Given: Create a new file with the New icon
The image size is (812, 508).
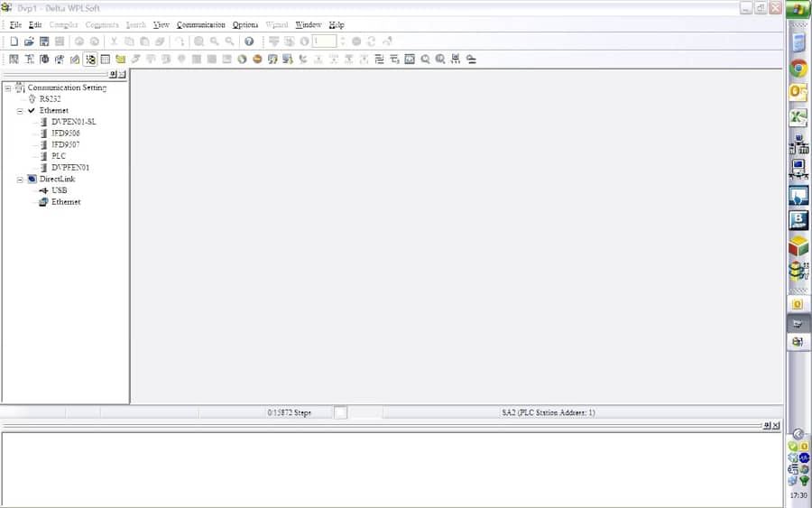Looking at the screenshot, I should tap(14, 42).
